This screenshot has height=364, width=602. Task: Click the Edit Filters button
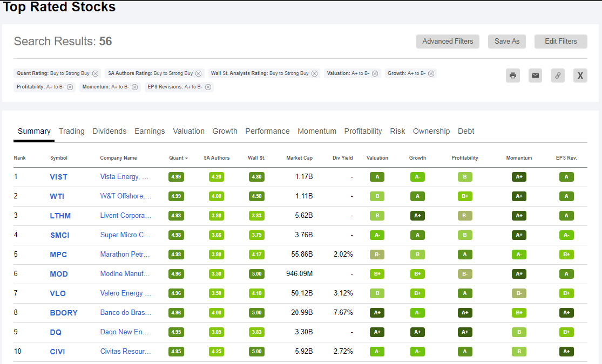click(x=560, y=42)
